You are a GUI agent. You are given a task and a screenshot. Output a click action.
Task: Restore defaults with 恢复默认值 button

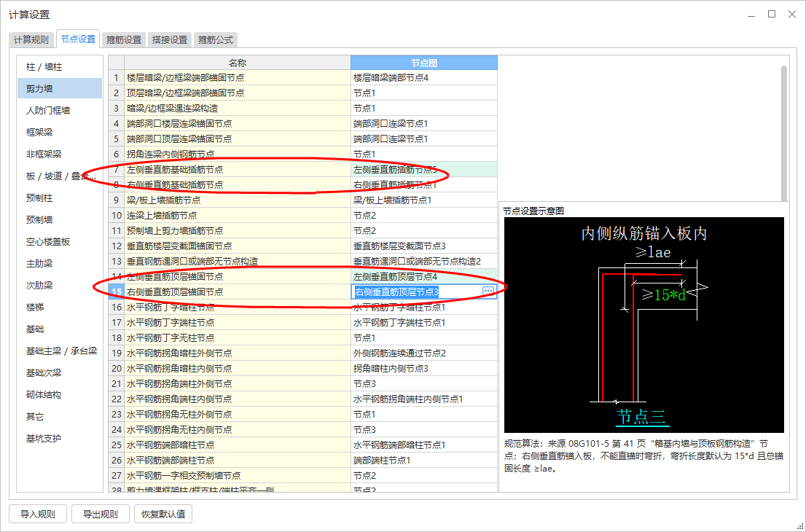coord(163,514)
